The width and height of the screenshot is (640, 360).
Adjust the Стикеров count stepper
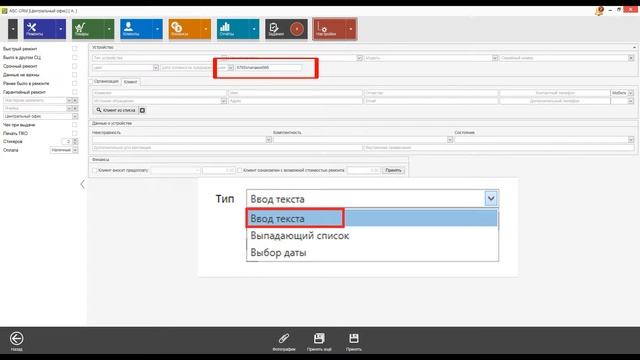pyautogui.click(x=75, y=142)
